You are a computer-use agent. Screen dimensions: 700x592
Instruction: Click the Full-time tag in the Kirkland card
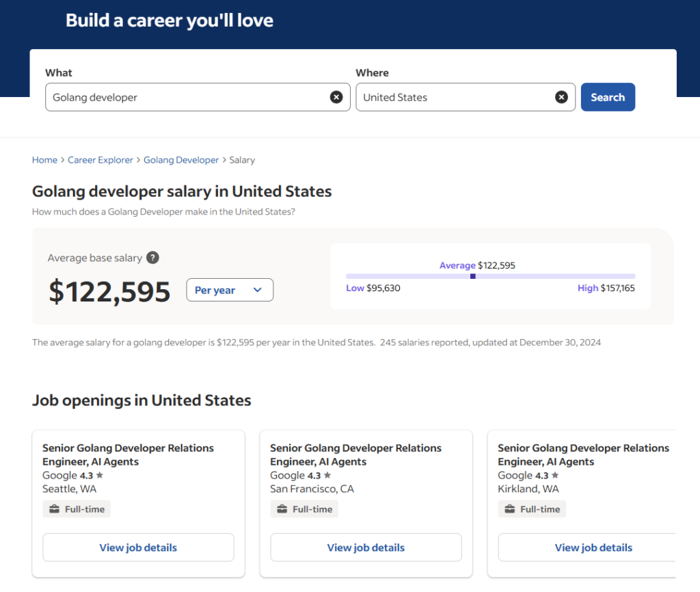[532, 509]
